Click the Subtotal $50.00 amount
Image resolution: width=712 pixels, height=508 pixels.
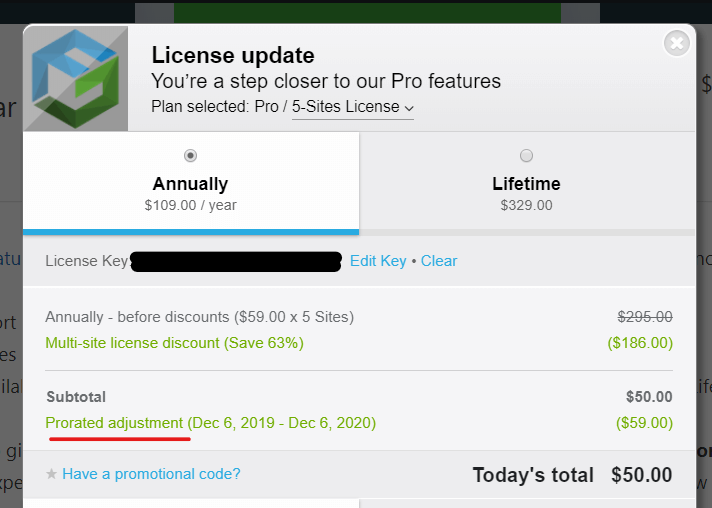point(649,397)
